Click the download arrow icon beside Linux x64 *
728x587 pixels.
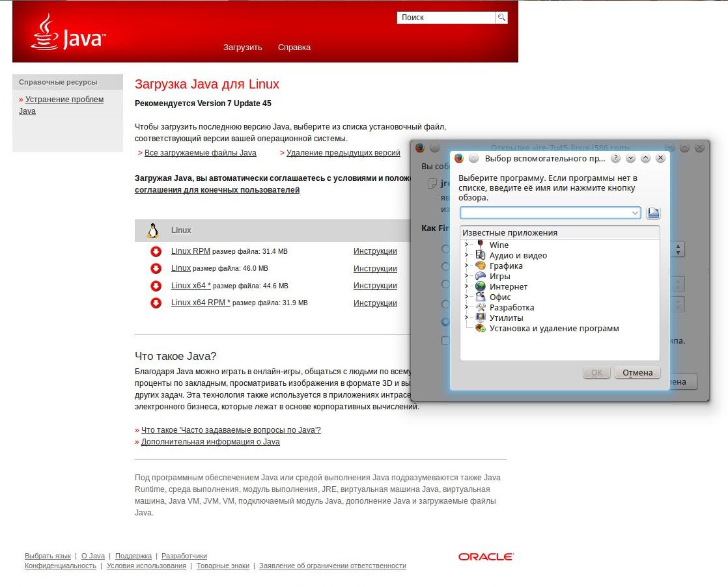pos(156,286)
